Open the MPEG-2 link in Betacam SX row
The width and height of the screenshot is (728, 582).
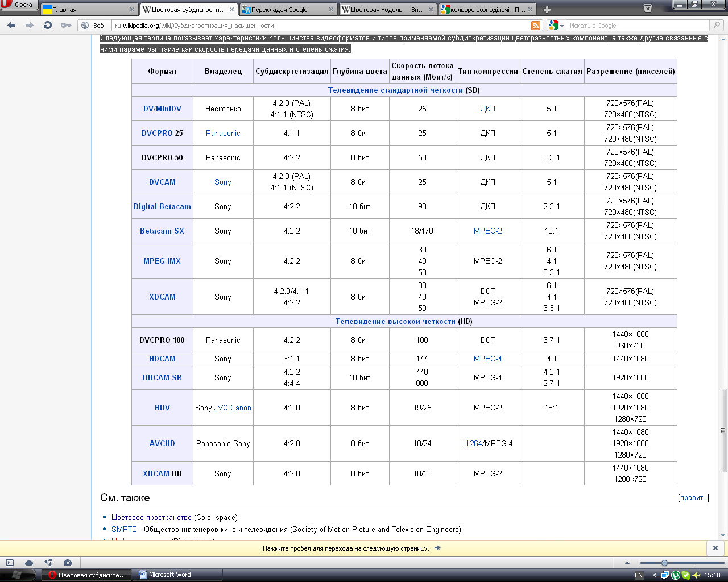[487, 231]
